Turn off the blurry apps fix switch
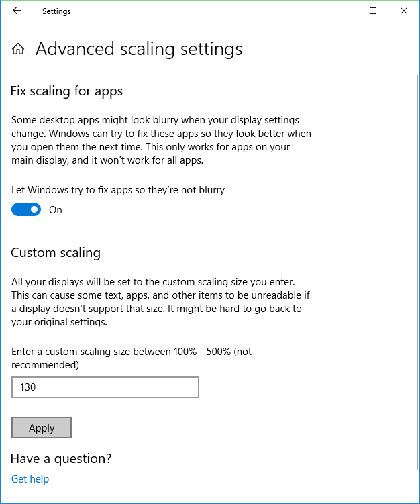This screenshot has height=504, width=420. (x=26, y=210)
